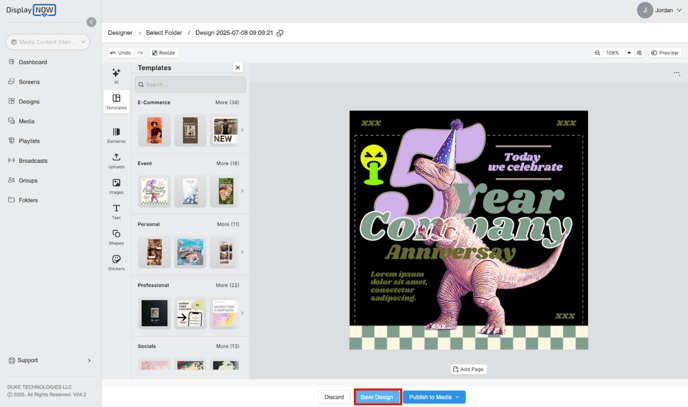Select the orange E-Commerce template thumbnail
688x407 pixels.
tap(154, 130)
